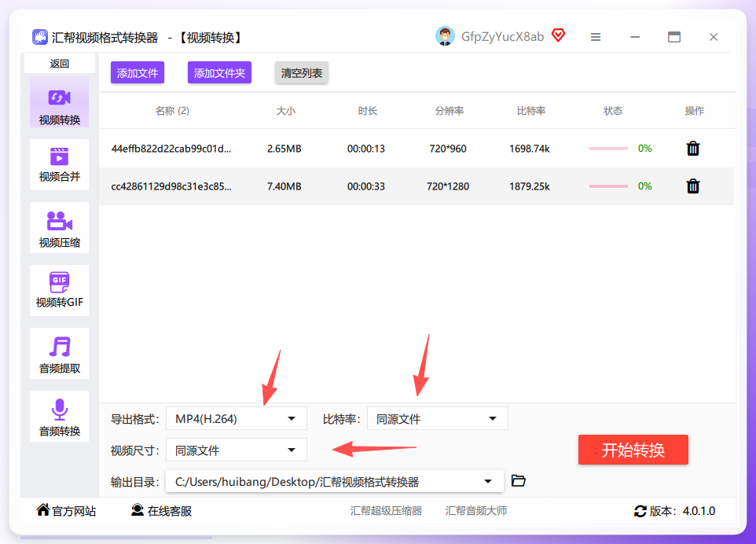This screenshot has height=544, width=756.
Task: Click the version refresh icon
Action: pos(640,511)
